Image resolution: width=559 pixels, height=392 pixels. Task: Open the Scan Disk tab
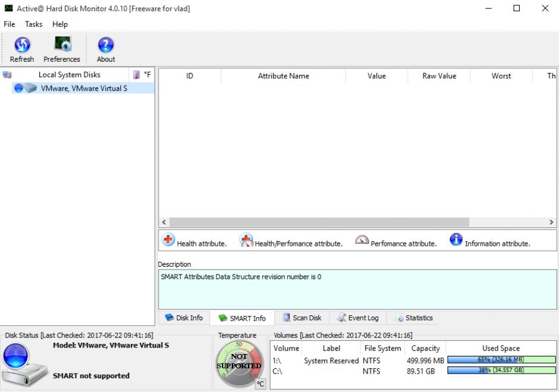(302, 318)
